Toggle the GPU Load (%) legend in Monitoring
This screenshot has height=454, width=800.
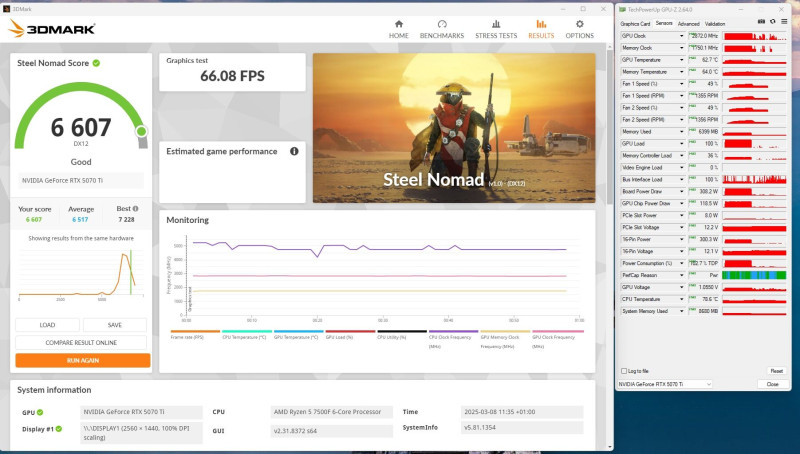350,335
